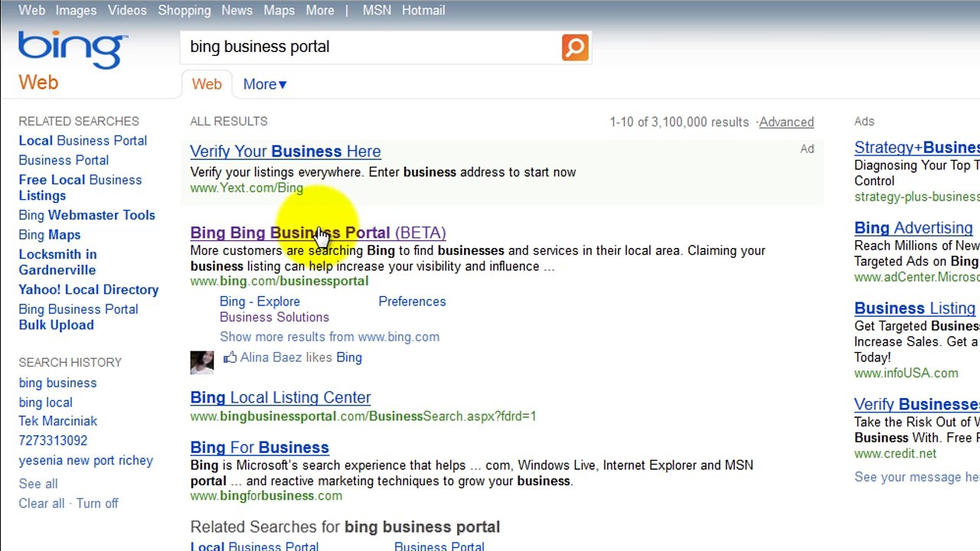980x551 pixels.
Task: Open the Bing logo homepage link
Action: 73,51
